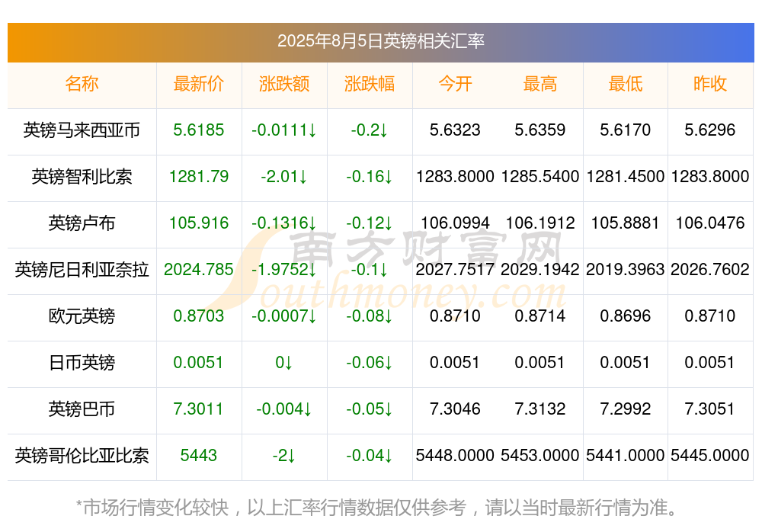This screenshot has width=762, height=532.
Task: Click low value 5.6170
Action: click(x=626, y=130)
